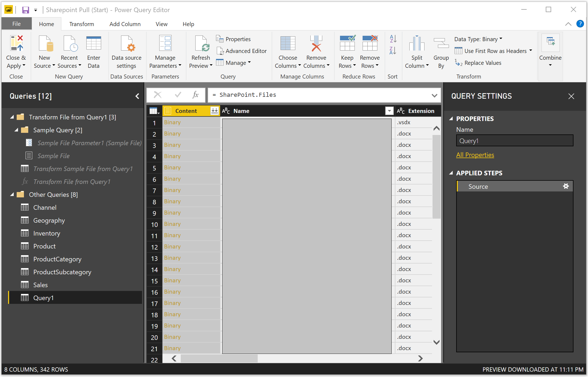This screenshot has width=588, height=377.
Task: Click the scroll right arrow
Action: 420,358
